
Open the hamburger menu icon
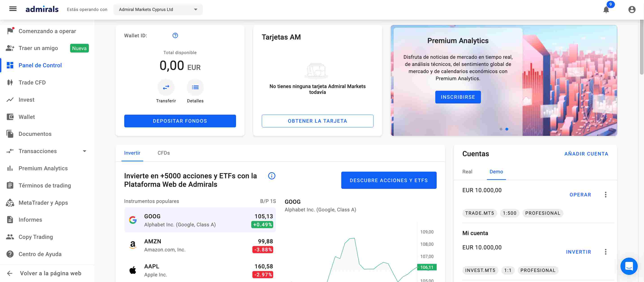13,9
